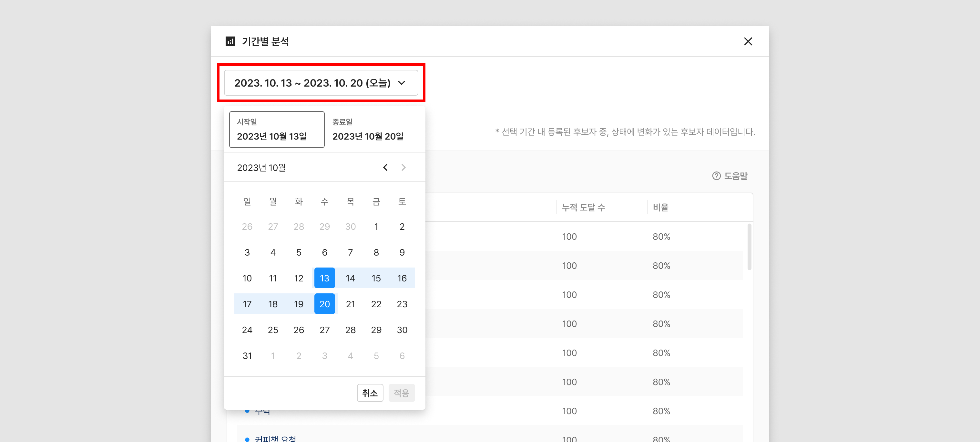980x442 pixels.
Task: Click the 비율 column header
Action: [x=660, y=207]
